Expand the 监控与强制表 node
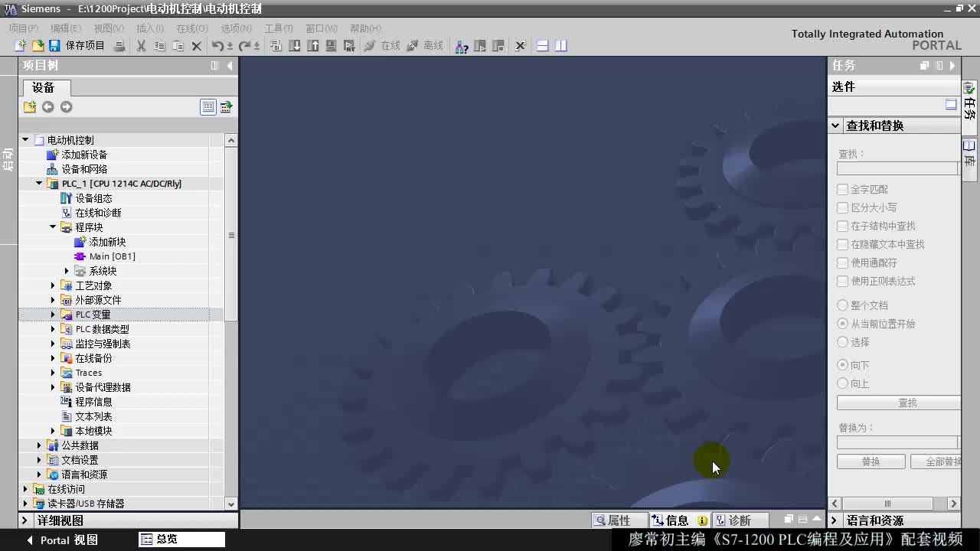 (x=53, y=344)
